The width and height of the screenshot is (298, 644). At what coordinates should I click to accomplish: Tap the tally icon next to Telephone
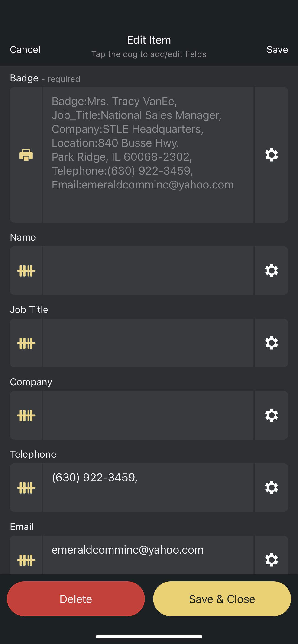26,488
